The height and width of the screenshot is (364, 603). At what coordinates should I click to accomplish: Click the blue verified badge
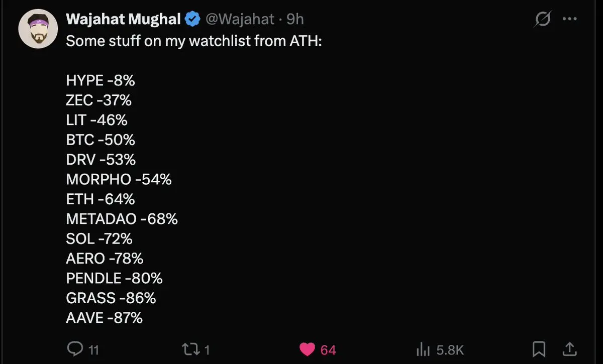pos(193,20)
